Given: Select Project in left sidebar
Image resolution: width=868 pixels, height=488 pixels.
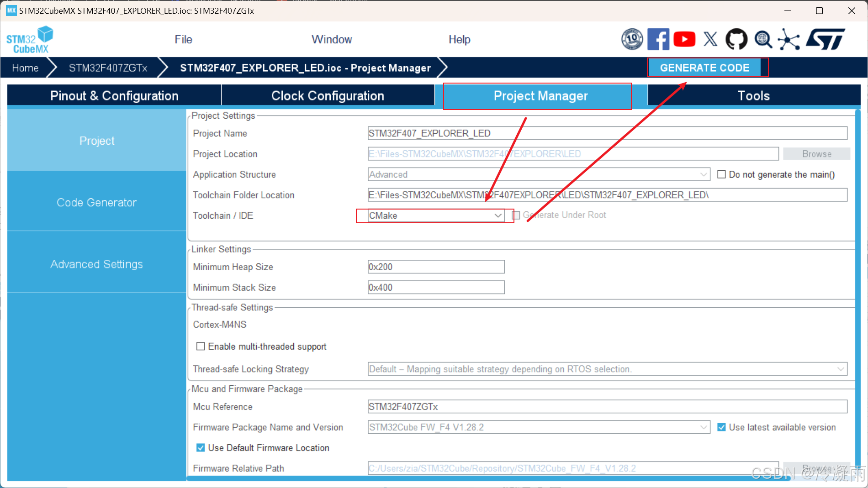Looking at the screenshot, I should pyautogui.click(x=97, y=141).
